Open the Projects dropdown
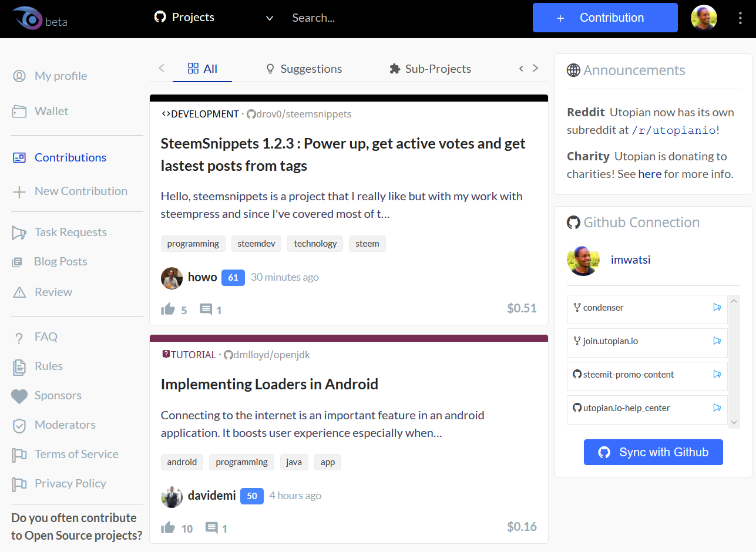The image size is (756, 552). pos(214,18)
